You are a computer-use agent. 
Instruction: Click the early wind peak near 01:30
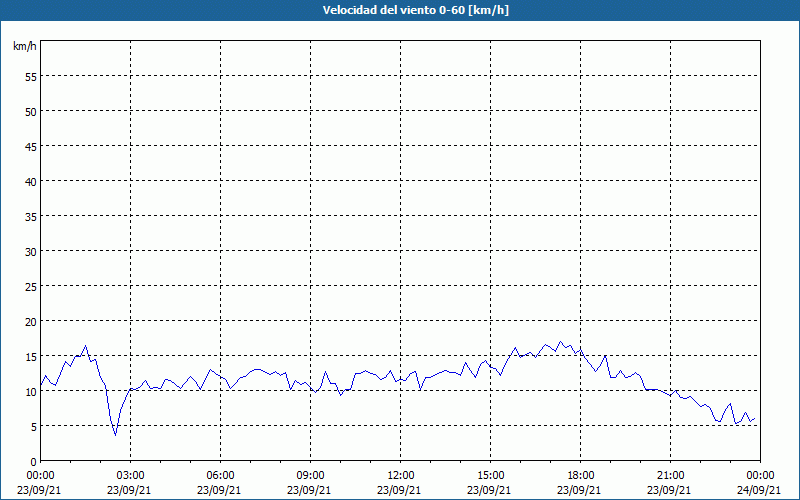coord(85,346)
